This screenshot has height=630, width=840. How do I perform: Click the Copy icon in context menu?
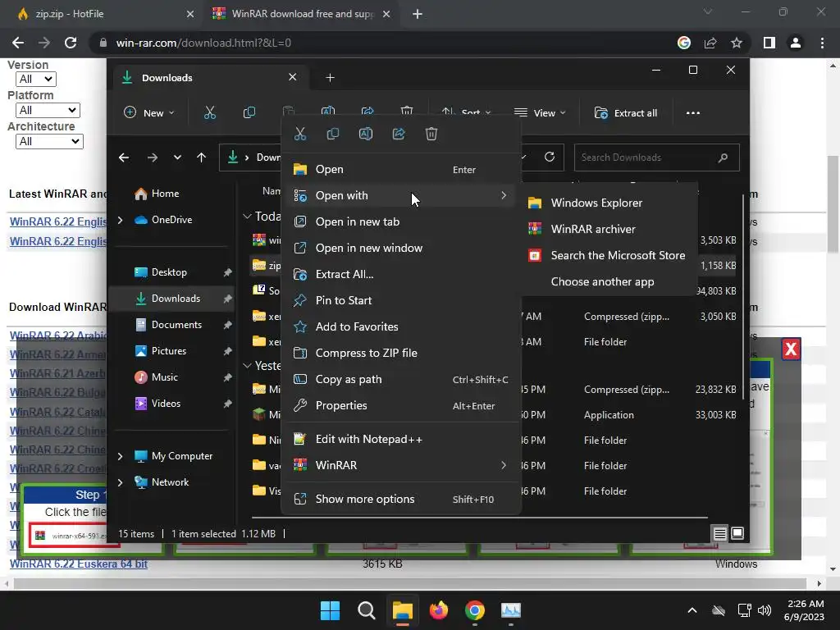pyautogui.click(x=333, y=134)
